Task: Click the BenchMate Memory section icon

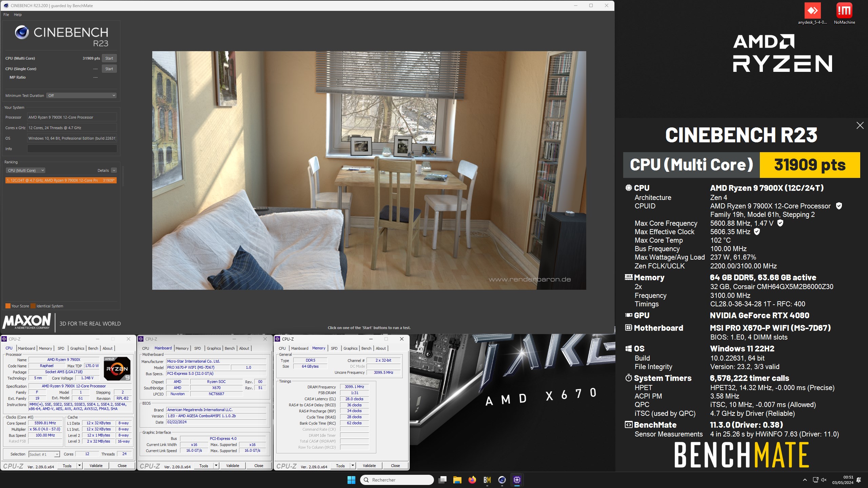Action: (x=629, y=277)
